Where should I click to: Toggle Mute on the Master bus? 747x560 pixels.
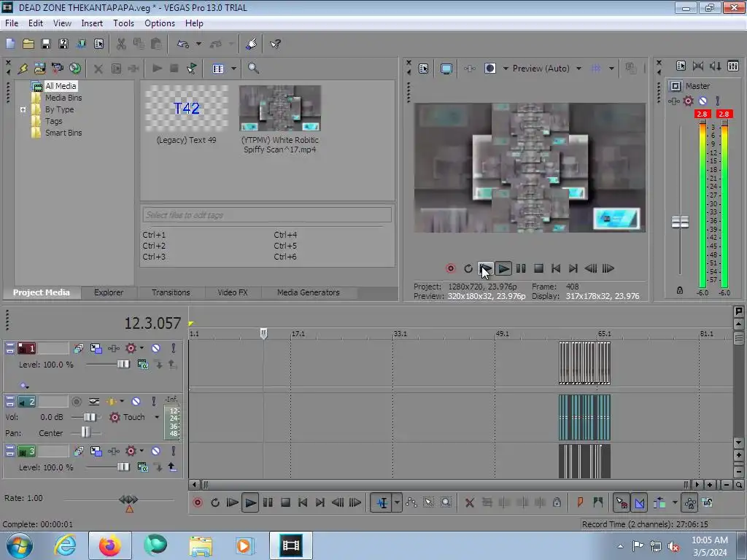point(703,101)
